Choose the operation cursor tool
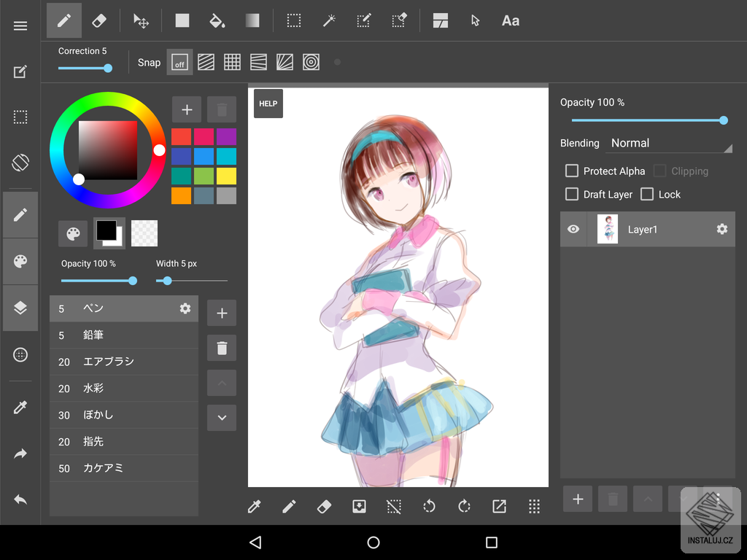This screenshot has width=747, height=560. tap(475, 20)
